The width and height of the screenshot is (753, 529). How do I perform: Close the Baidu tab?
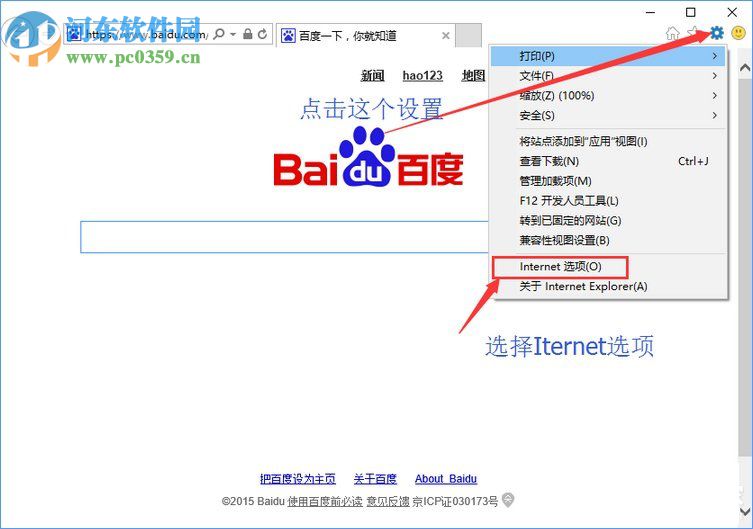click(x=446, y=36)
